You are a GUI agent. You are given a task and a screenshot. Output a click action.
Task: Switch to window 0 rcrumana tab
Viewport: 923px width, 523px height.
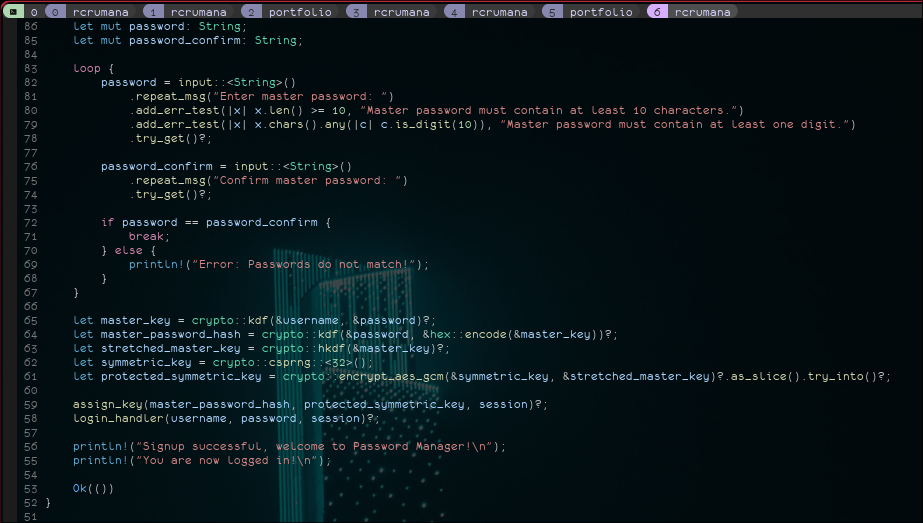90,11
